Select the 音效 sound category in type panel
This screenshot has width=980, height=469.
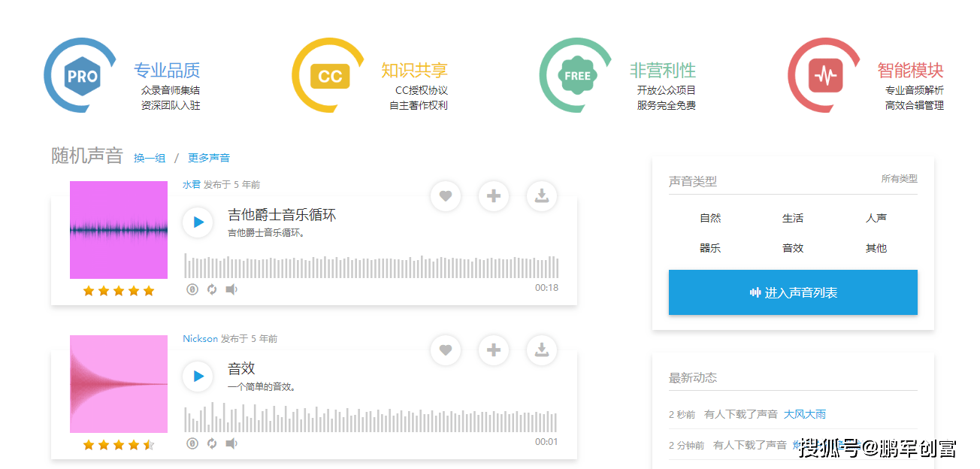pos(793,248)
